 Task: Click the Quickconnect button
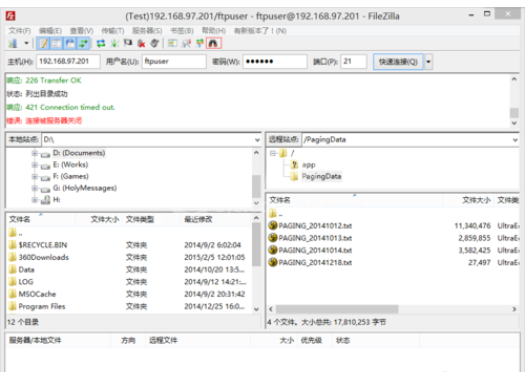(398, 62)
